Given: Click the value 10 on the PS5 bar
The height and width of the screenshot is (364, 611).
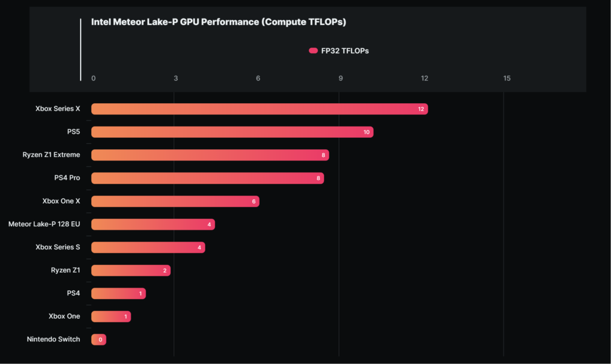Looking at the screenshot, I should click(366, 132).
